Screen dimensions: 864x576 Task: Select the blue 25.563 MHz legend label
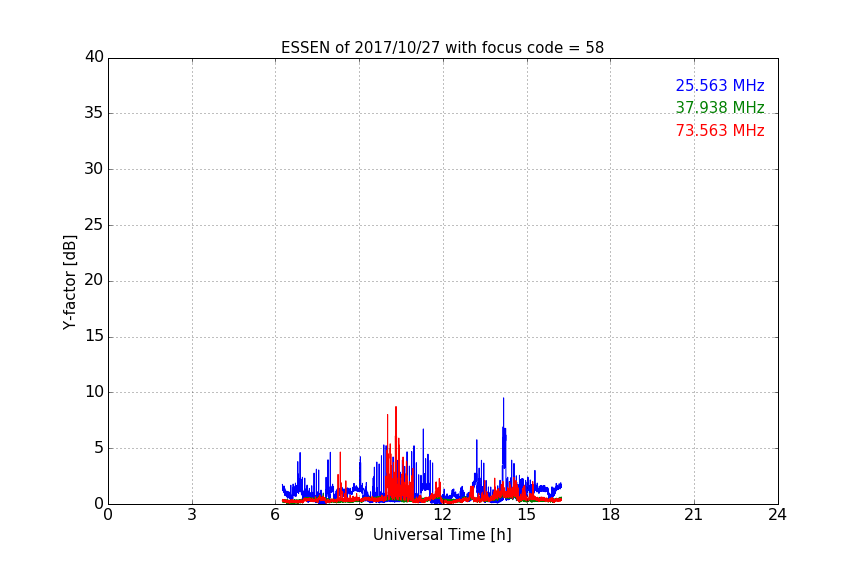[720, 85]
